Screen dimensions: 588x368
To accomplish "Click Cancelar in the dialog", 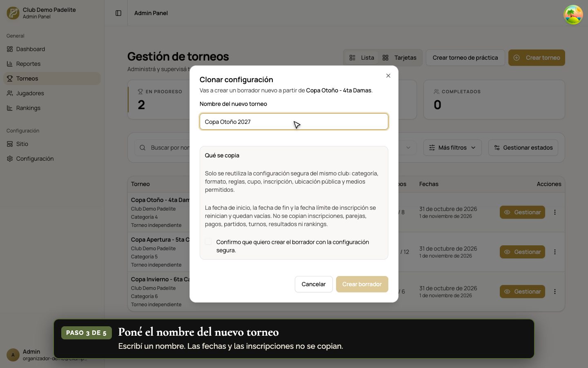I will 314,284.
